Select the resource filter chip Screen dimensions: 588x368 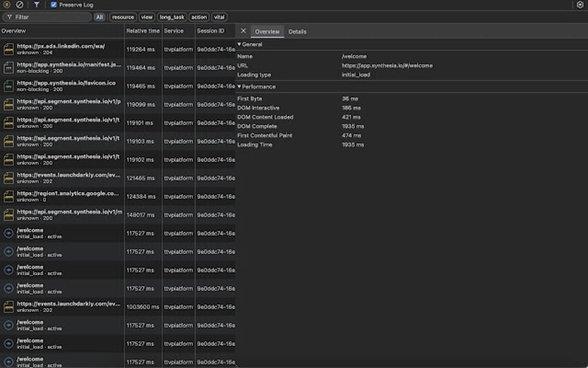[123, 17]
